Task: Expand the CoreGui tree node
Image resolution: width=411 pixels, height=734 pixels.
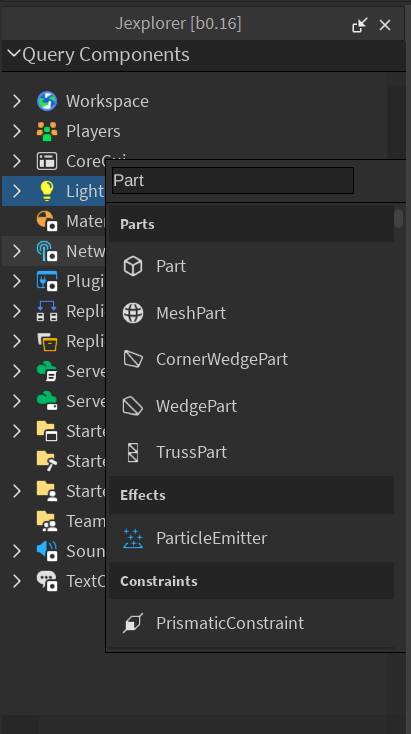Action: click(17, 161)
